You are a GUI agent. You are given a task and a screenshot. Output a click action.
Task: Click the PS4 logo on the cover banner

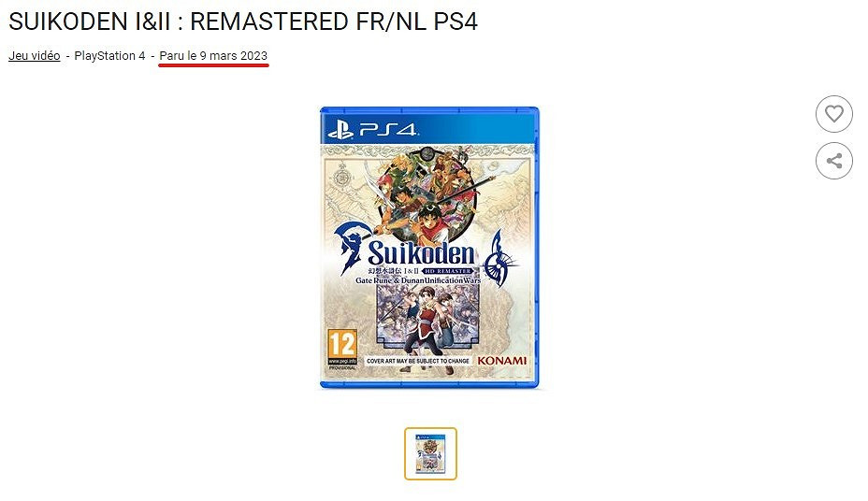(x=372, y=131)
